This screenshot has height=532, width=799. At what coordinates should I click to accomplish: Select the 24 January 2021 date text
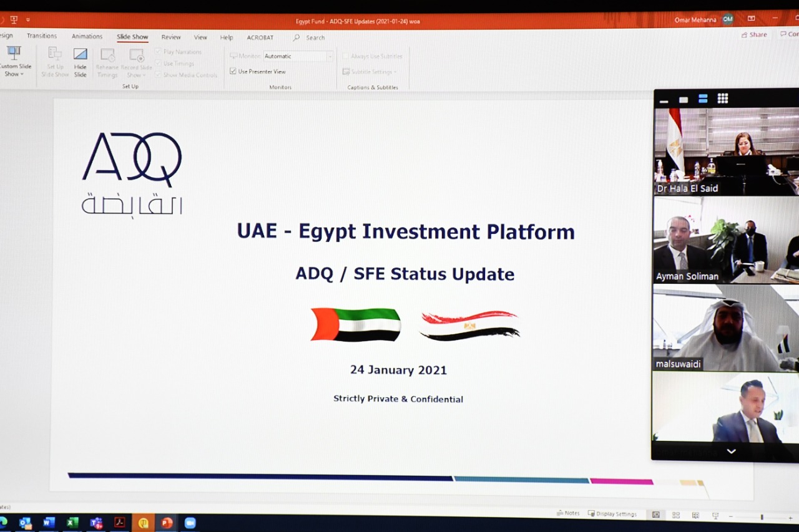point(398,369)
